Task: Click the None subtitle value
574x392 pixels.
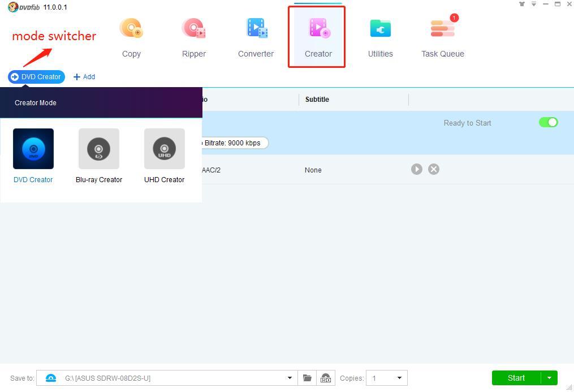Action: pyautogui.click(x=313, y=170)
